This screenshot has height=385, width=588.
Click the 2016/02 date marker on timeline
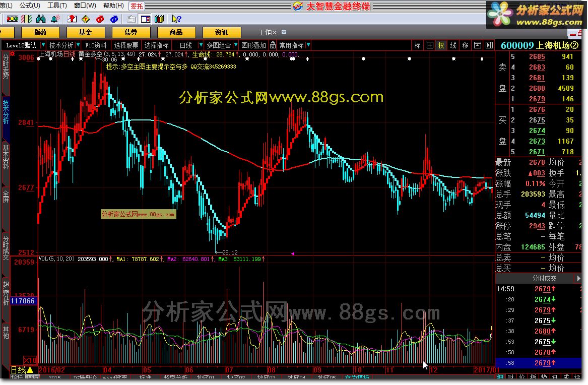click(52, 370)
